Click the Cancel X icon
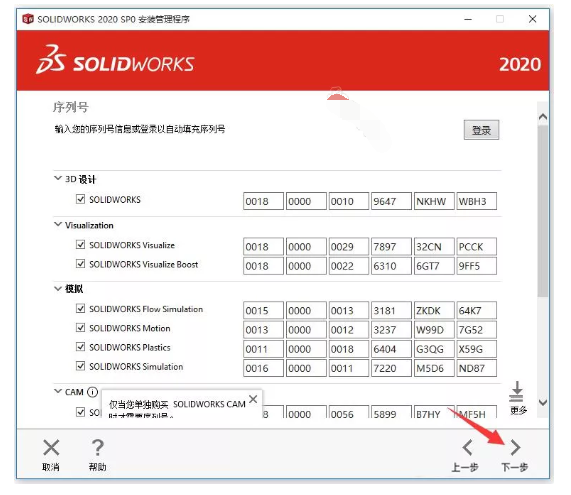The image size is (571, 495). point(51,448)
